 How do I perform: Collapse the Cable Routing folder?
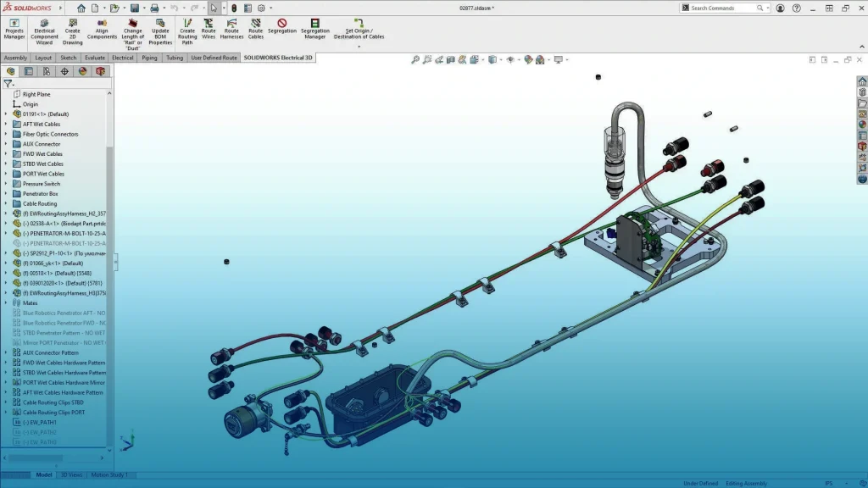click(x=7, y=203)
